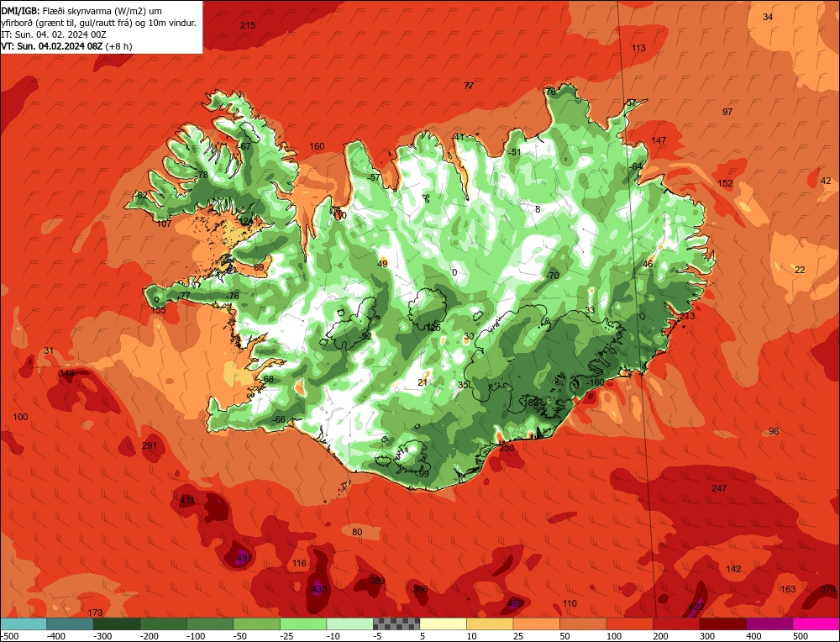Select the pale yellow swatch between 5 and 10
This screenshot has height=642, width=840.
(443, 624)
